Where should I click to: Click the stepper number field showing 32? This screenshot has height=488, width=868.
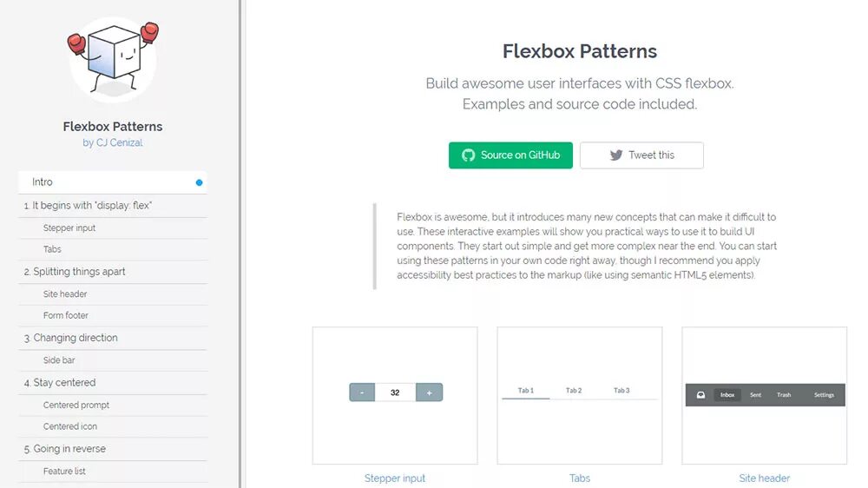pos(395,392)
